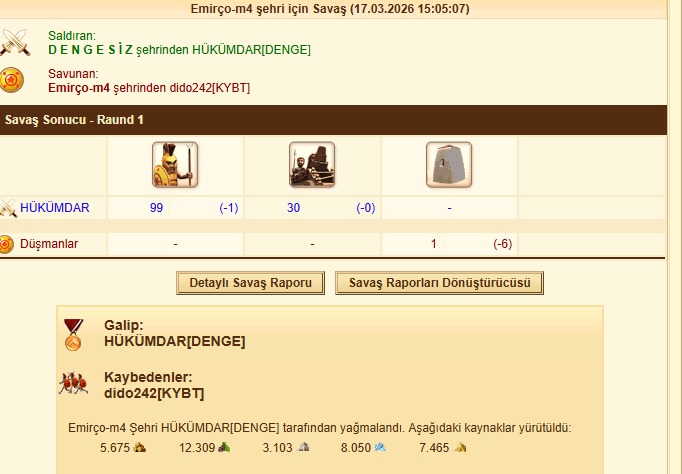Click the crystal resource icon next to 8.050

(x=380, y=447)
